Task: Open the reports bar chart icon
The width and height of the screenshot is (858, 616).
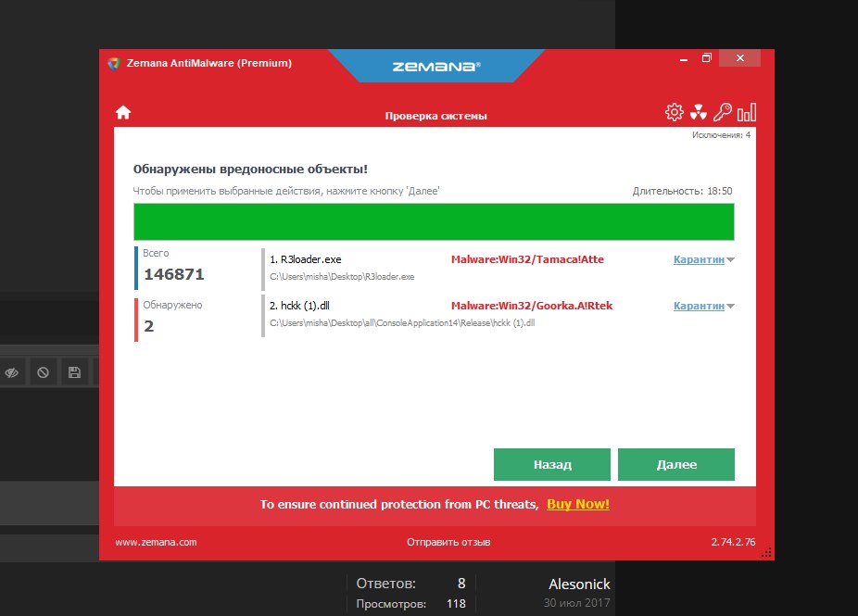Action: pyautogui.click(x=747, y=112)
